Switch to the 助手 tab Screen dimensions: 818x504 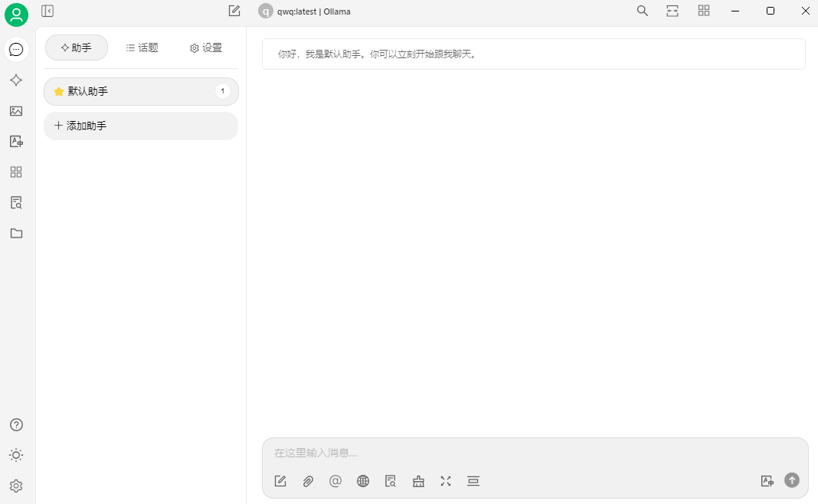[x=77, y=47]
